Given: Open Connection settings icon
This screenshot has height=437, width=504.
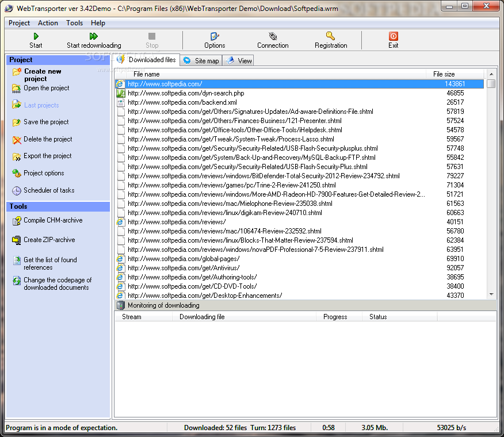Looking at the screenshot, I should point(273,36).
